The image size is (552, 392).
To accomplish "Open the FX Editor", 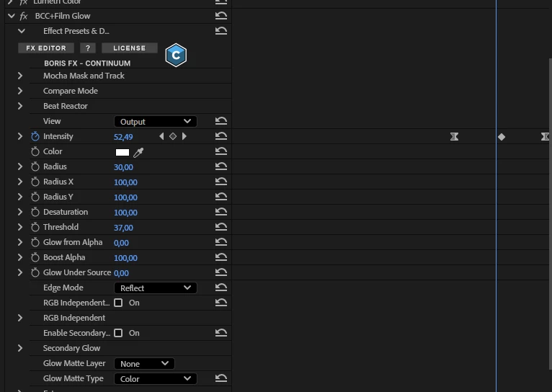I will point(46,48).
